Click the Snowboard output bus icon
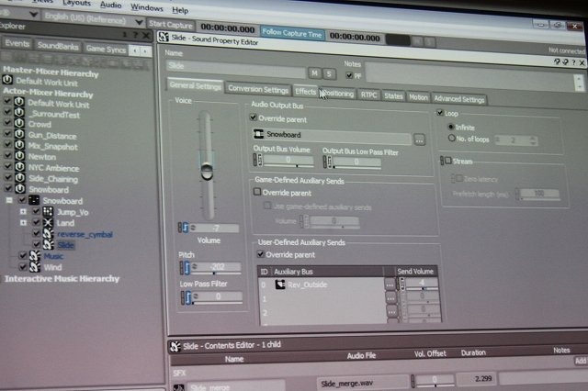Viewport: 588px width, 391px height. tap(260, 135)
